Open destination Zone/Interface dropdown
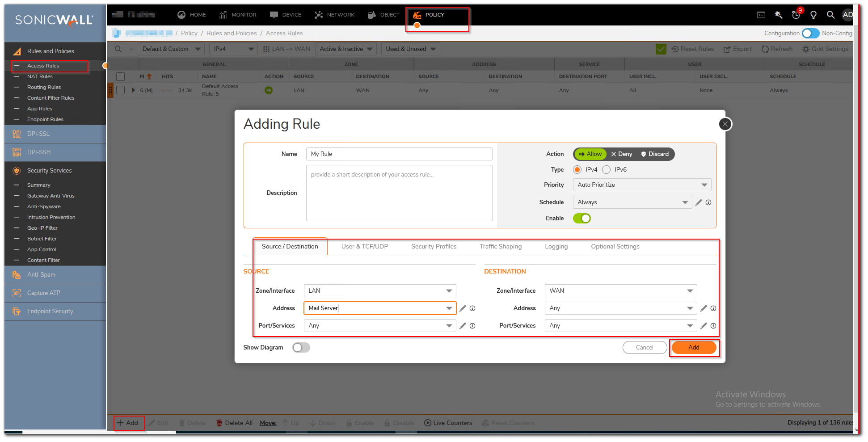This screenshot has height=442, width=868. (x=621, y=291)
